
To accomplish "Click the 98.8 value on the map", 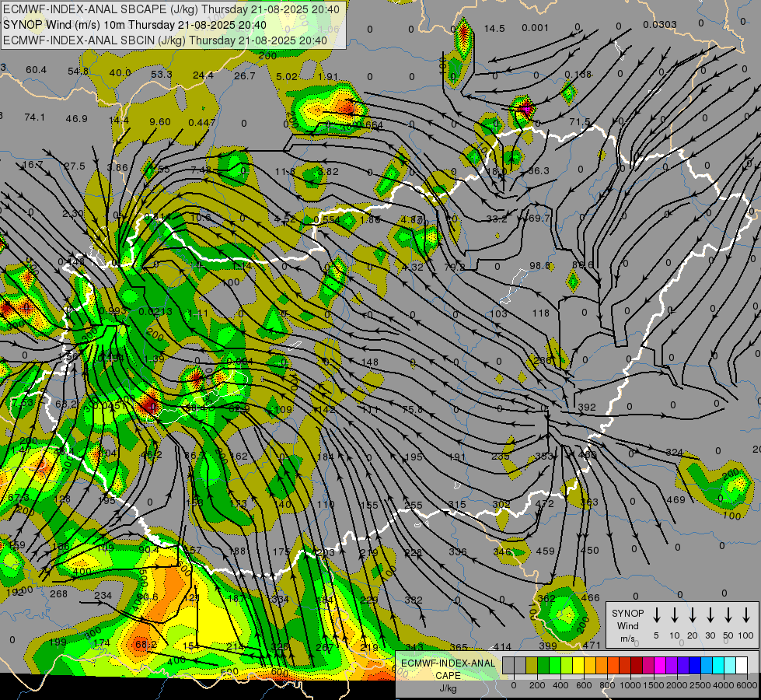I will (539, 266).
